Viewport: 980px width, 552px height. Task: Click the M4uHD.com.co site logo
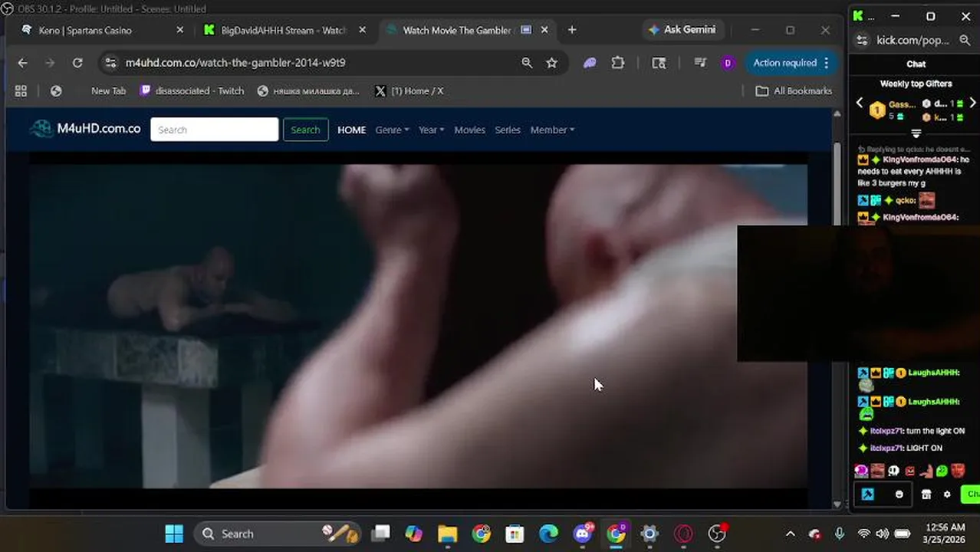pos(85,129)
